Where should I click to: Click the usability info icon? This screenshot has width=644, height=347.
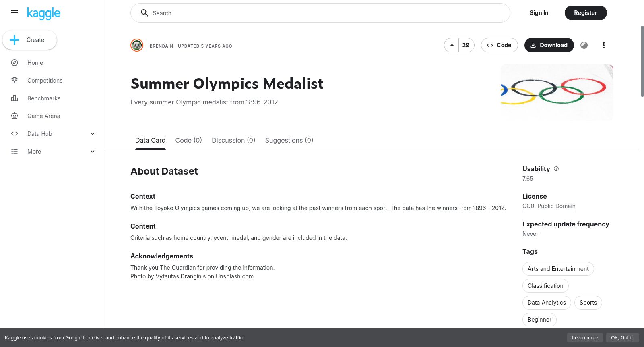coord(556,169)
